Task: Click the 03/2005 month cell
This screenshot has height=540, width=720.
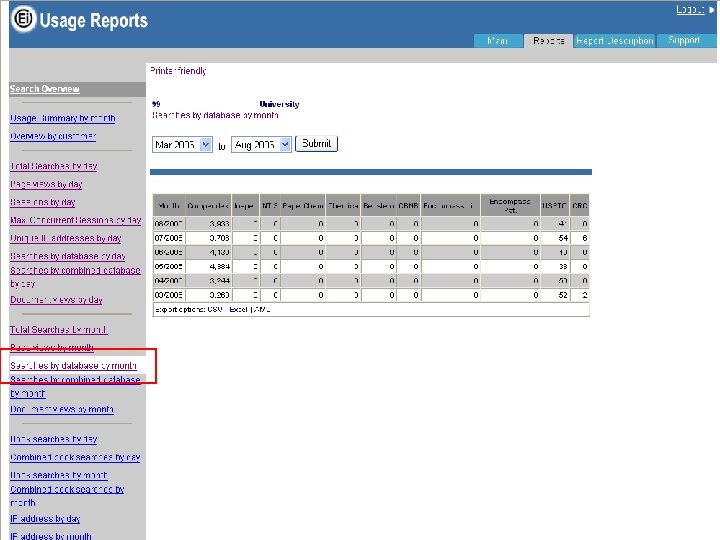Action: pos(169,295)
